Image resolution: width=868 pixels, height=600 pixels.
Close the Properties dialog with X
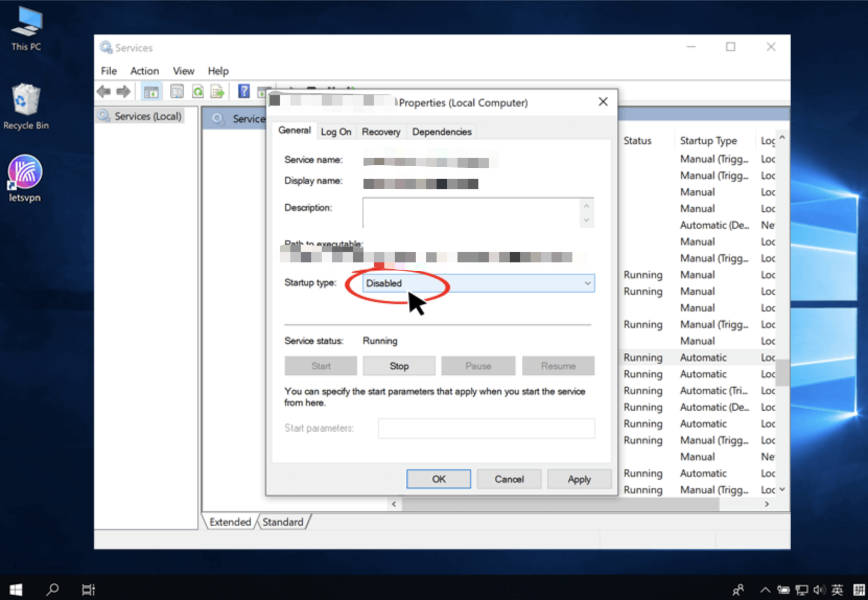pos(603,102)
